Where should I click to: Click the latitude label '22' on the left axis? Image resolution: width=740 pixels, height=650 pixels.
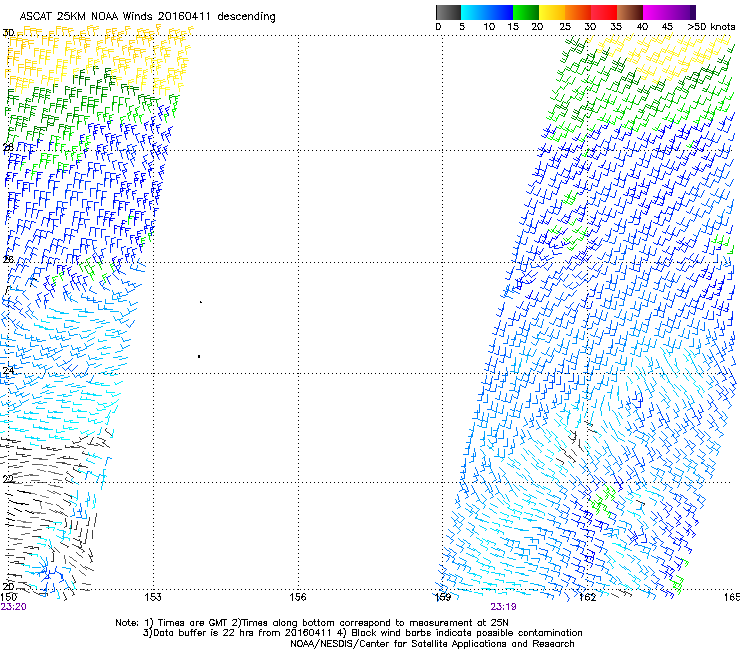click(8, 479)
